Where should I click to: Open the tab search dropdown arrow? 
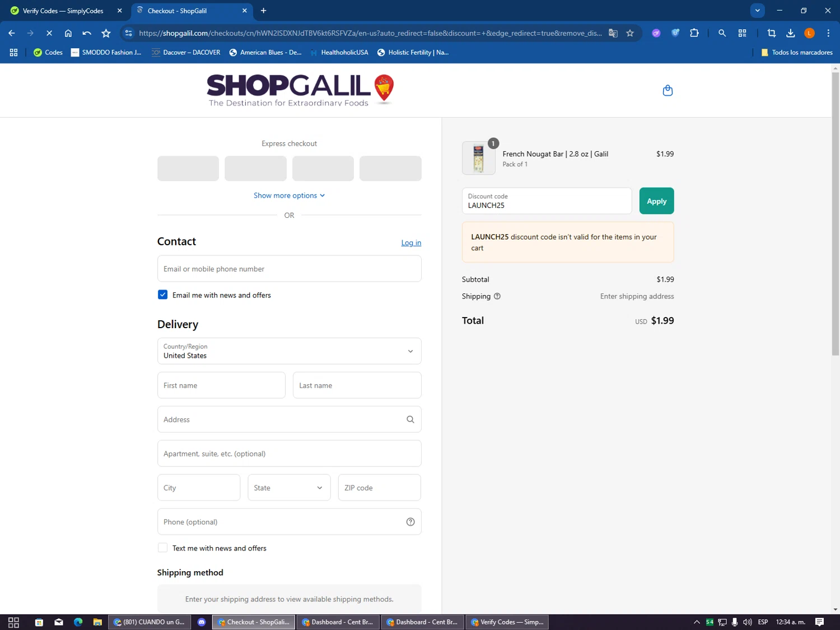coord(757,11)
